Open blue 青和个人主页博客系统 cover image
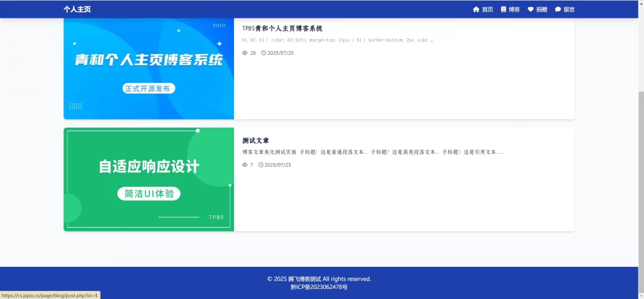 148,69
